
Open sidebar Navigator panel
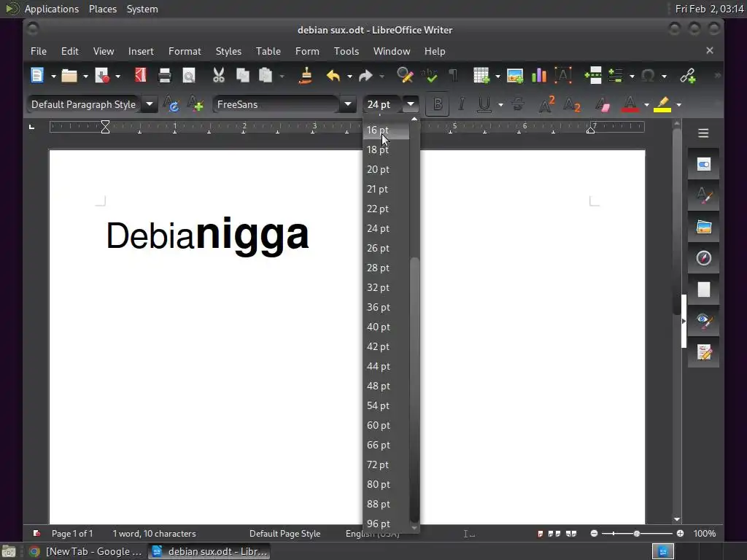[704, 258]
